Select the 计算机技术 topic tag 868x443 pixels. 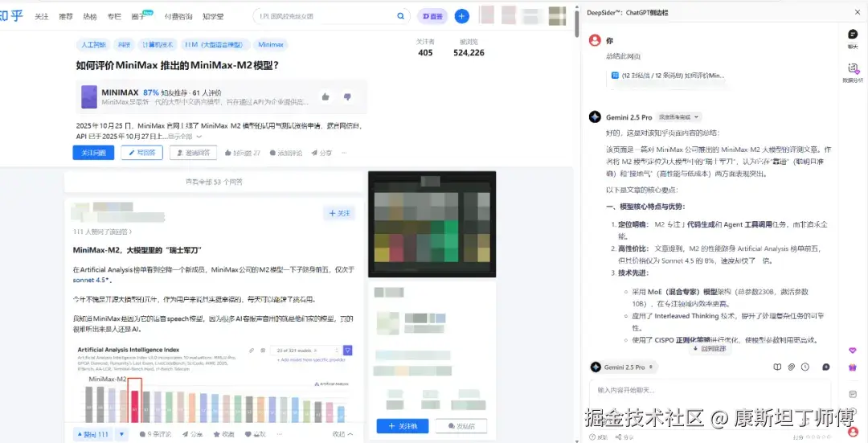pos(158,44)
